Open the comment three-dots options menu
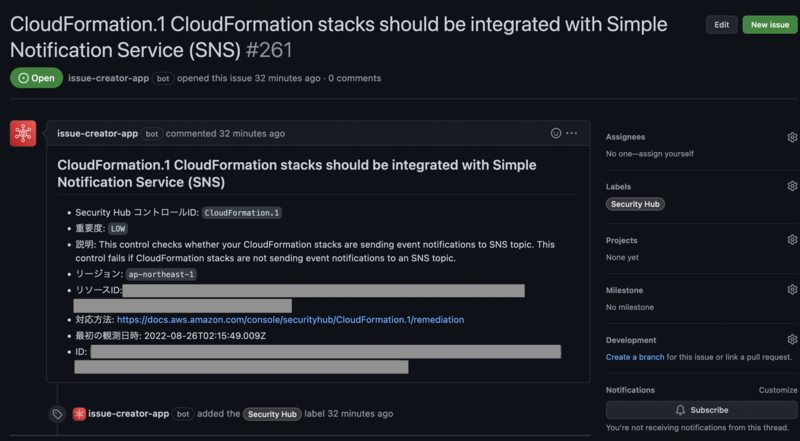Image resolution: width=800 pixels, height=441 pixels. click(x=571, y=133)
